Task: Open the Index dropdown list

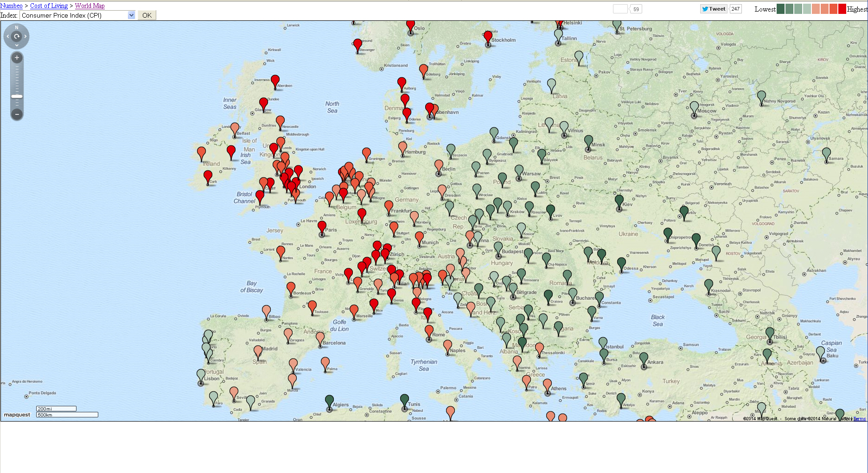Action: pos(131,15)
